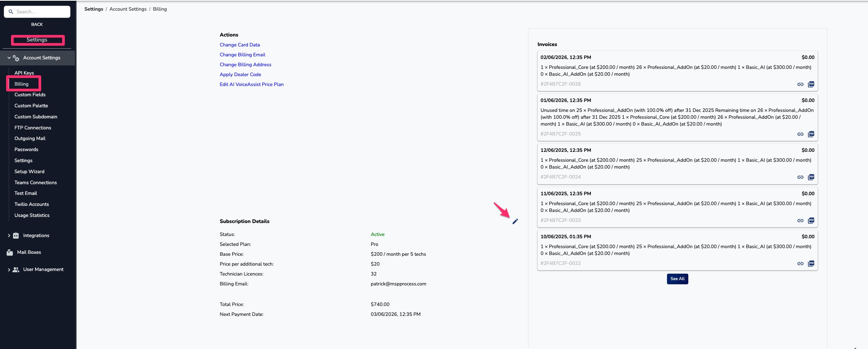Click Account Settings in the breadcrumb
868x349 pixels.
tap(128, 9)
